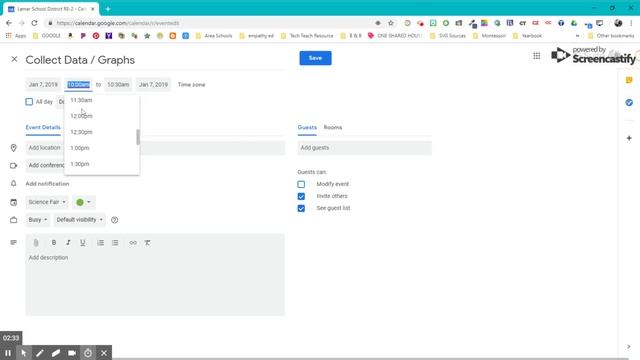Save the event
640x360 pixels.
point(316,58)
